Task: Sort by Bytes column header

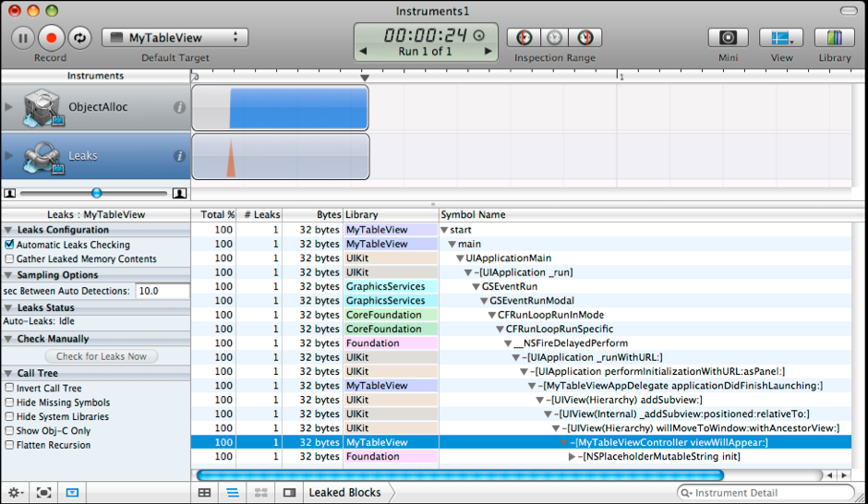Action: pyautogui.click(x=313, y=215)
